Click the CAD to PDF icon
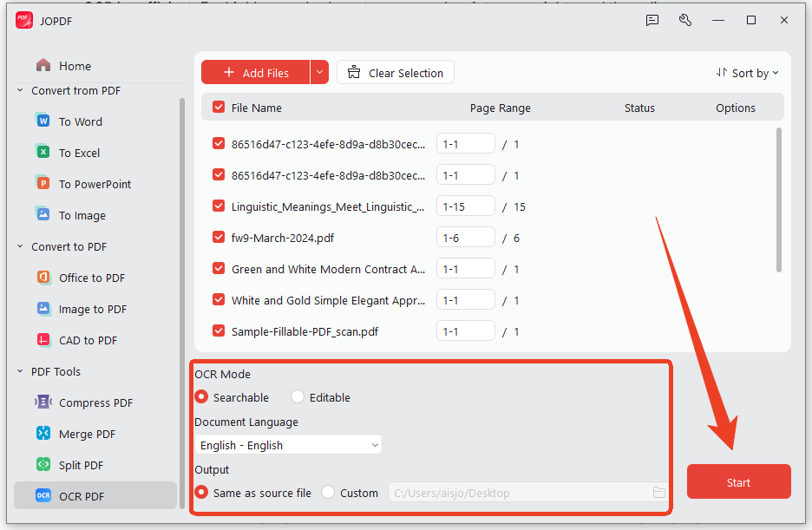The image size is (812, 530). coord(43,339)
